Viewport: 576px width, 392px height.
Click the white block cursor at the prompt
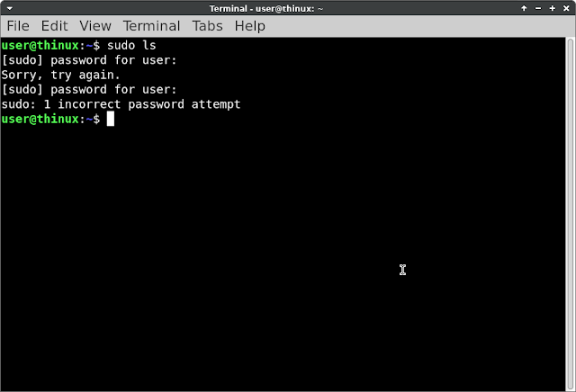111,119
